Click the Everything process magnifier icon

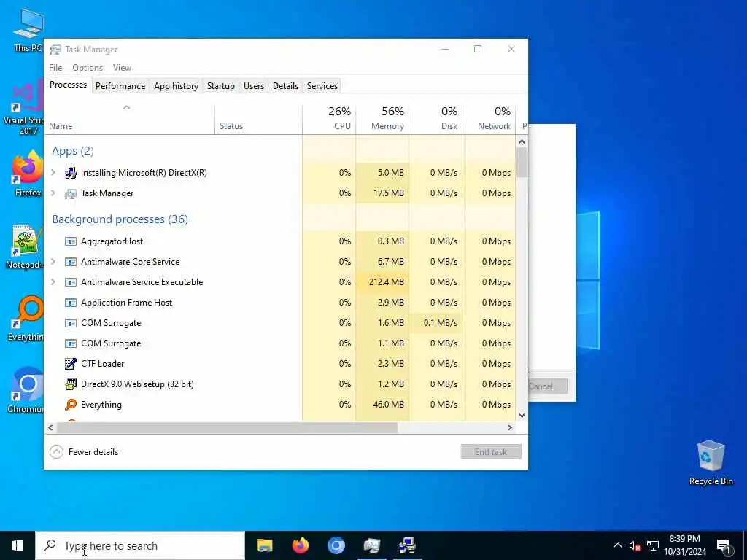tap(71, 405)
